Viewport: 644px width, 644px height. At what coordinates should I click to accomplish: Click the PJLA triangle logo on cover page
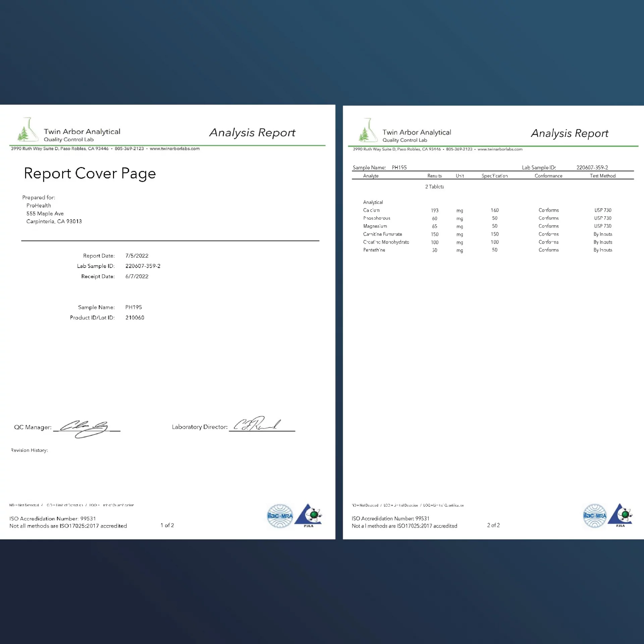(x=308, y=515)
